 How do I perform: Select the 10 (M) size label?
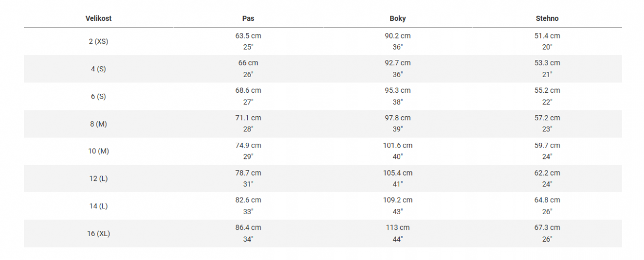click(99, 151)
